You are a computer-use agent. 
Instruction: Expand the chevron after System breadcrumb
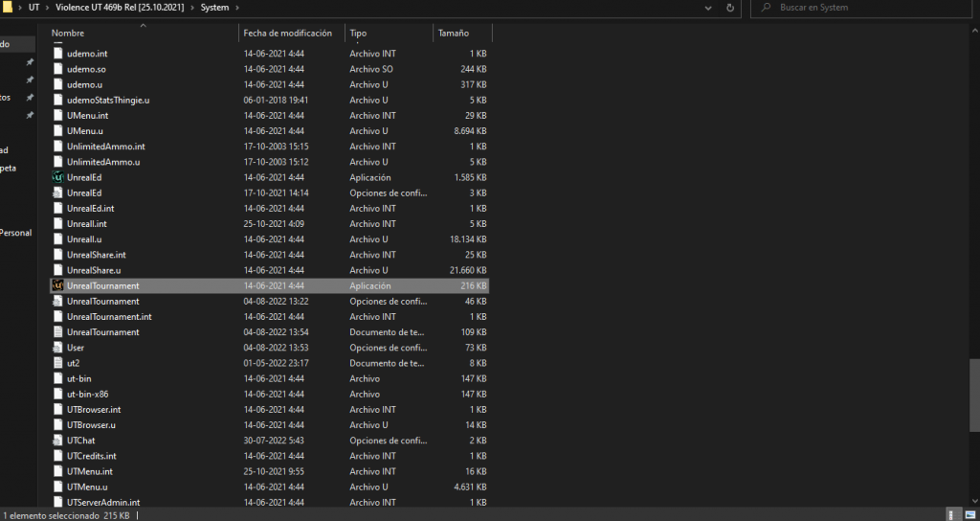tap(238, 8)
